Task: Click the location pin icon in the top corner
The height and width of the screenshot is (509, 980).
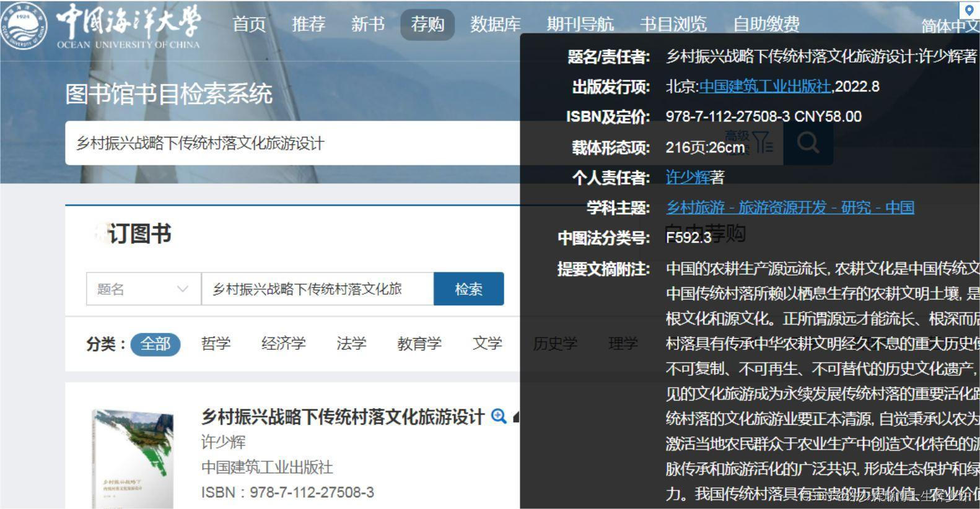Action: 969,10
